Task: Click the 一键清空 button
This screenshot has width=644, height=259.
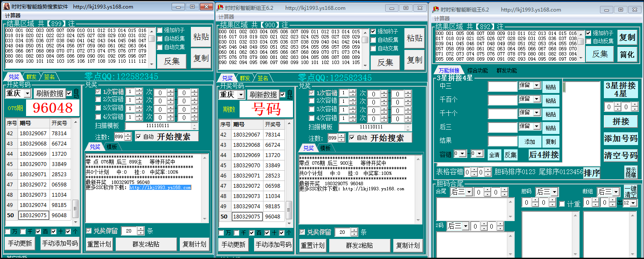Action: [x=630, y=192]
